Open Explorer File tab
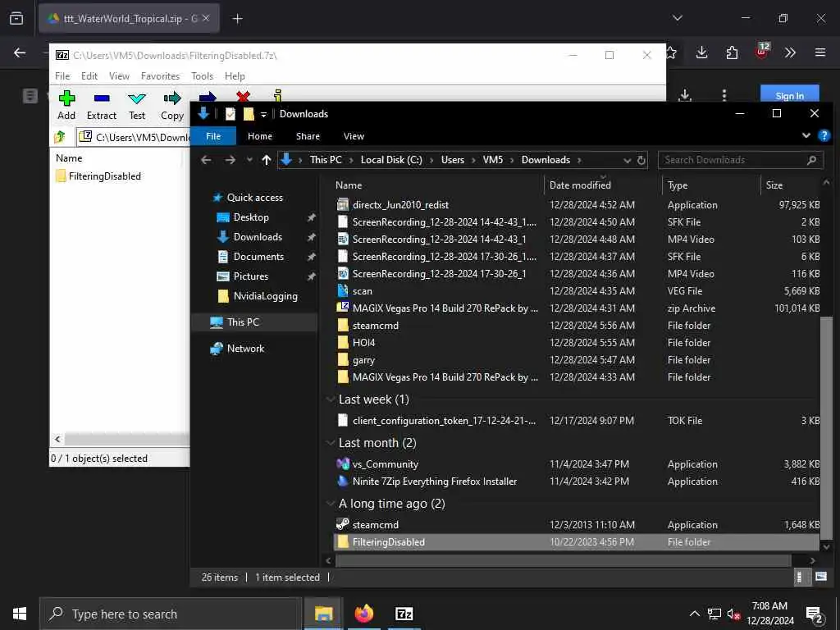840x630 pixels. pos(213,136)
